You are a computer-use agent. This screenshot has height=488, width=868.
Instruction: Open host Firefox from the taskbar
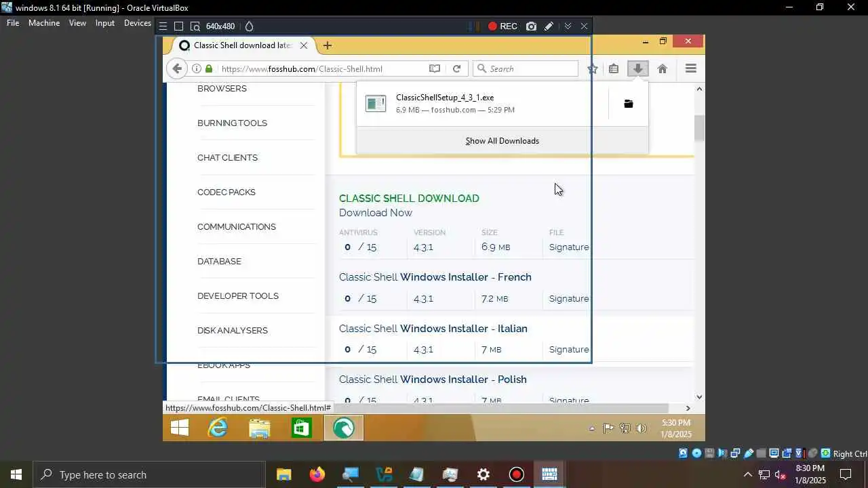click(317, 474)
